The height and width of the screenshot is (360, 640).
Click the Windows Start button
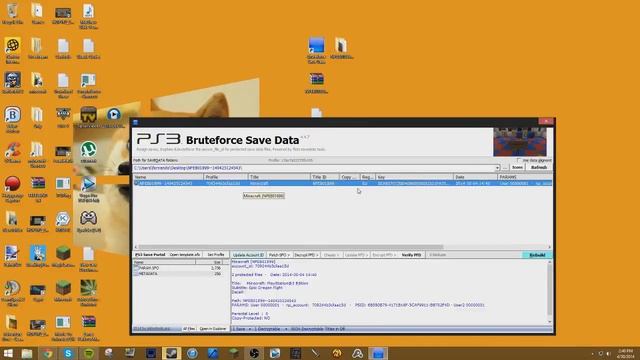click(x=8, y=353)
